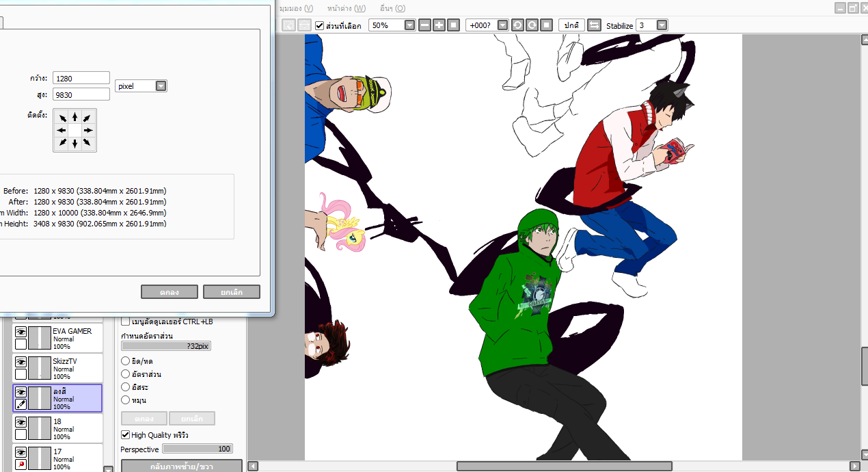Confirm canvas size dialog with ตกลง

pyautogui.click(x=169, y=292)
